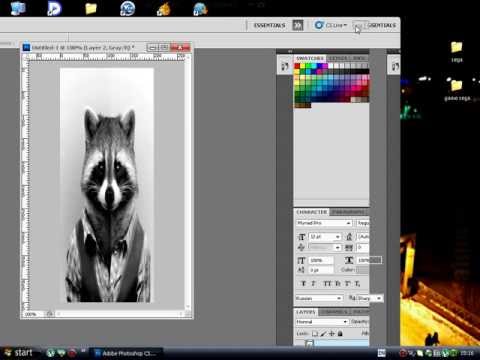This screenshot has height=360, width=480.
Task: Open the font style dropdown
Action: [x=363, y=223]
